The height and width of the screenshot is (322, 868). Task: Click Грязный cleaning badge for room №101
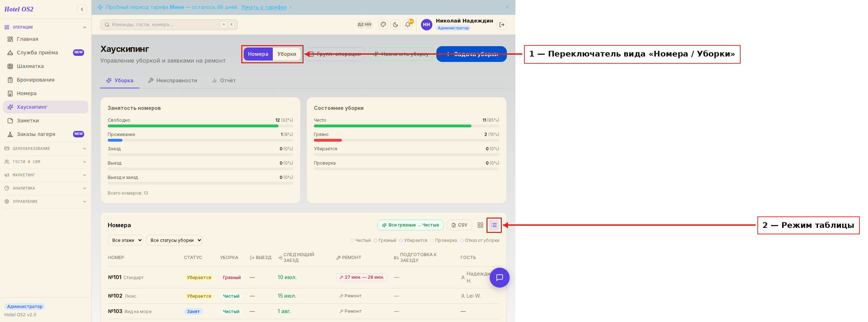coord(232,277)
